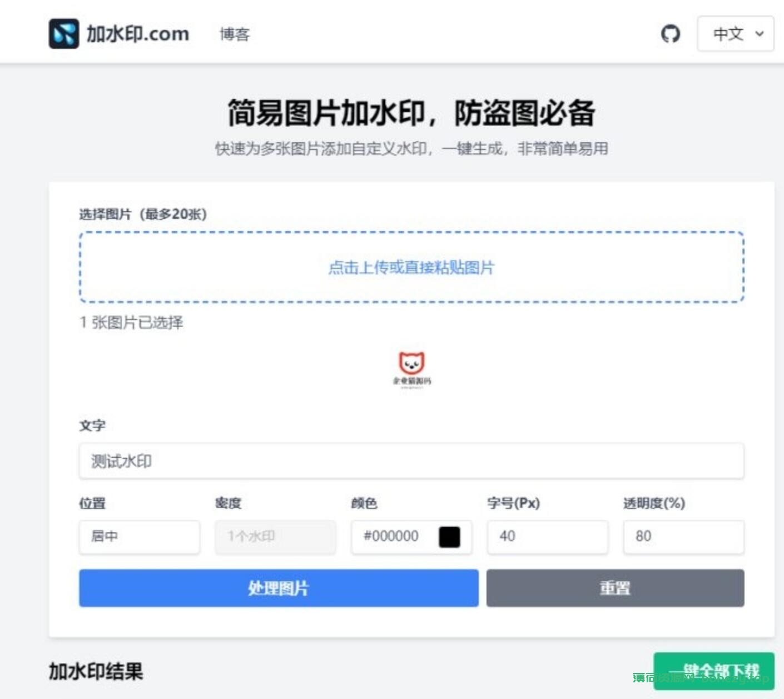
Task: Select the uploaded cat logo thumbnail
Action: [x=412, y=370]
